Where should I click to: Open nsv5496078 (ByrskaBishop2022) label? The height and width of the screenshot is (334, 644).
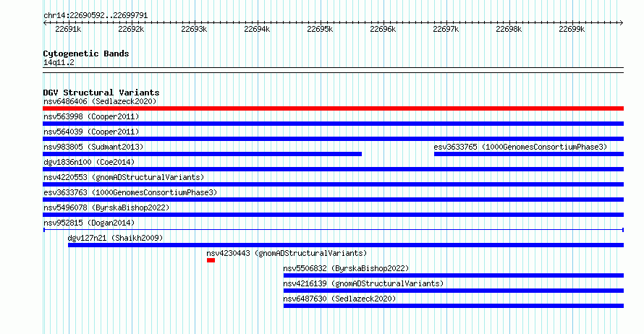tap(106, 207)
